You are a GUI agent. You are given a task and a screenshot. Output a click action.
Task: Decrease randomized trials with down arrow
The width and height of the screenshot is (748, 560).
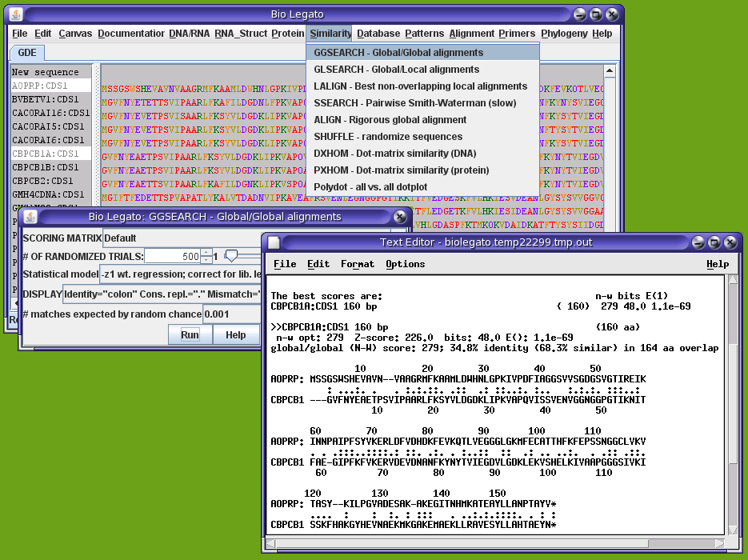click(x=206, y=260)
